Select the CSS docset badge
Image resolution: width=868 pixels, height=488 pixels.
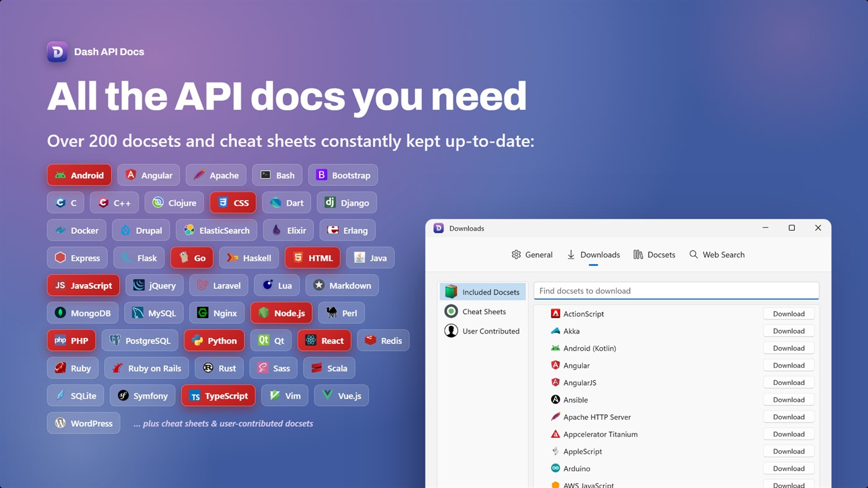[233, 203]
